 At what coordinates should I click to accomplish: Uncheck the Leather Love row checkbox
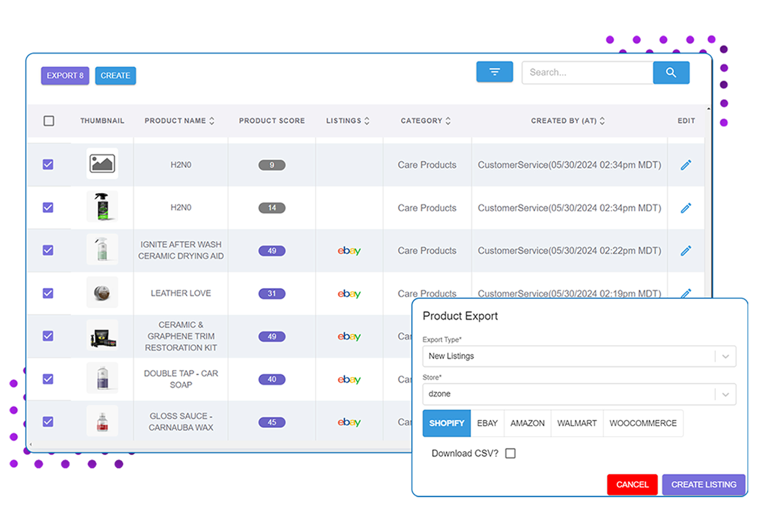(48, 293)
